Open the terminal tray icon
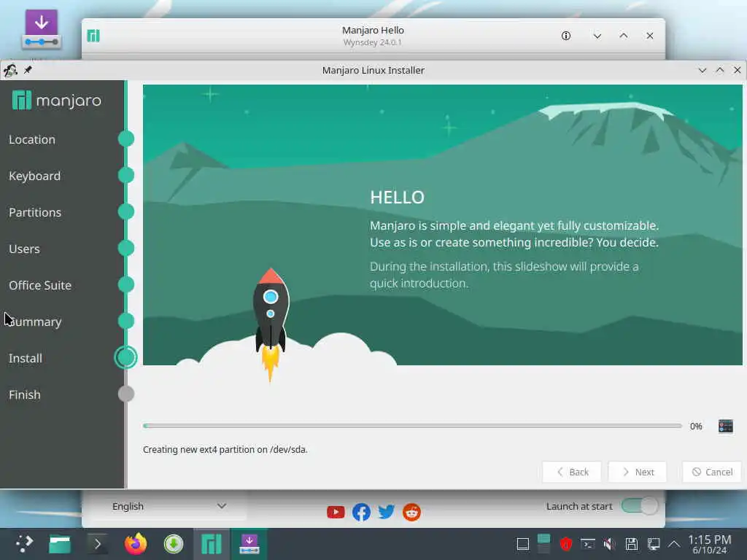The width and height of the screenshot is (747, 560). pyautogui.click(x=588, y=544)
